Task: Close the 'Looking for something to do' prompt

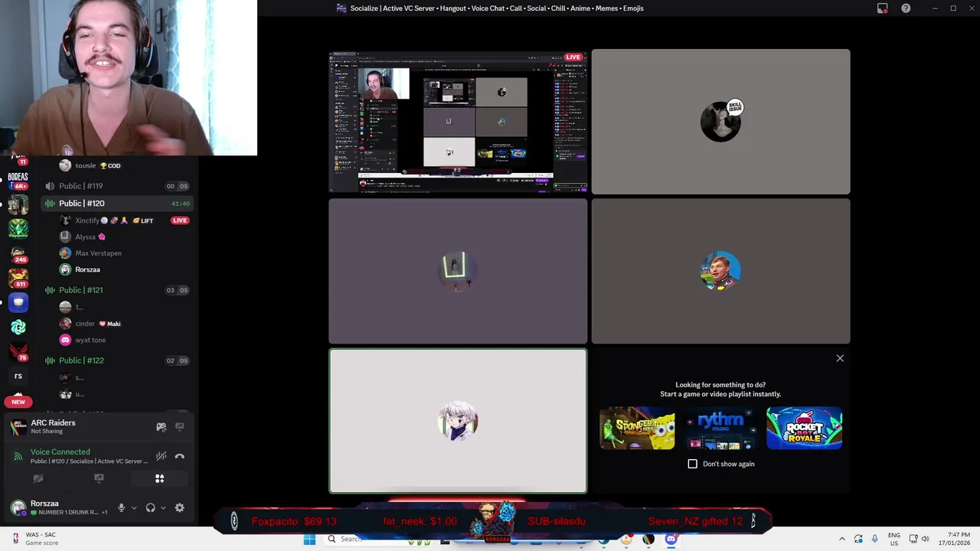Action: [x=840, y=358]
